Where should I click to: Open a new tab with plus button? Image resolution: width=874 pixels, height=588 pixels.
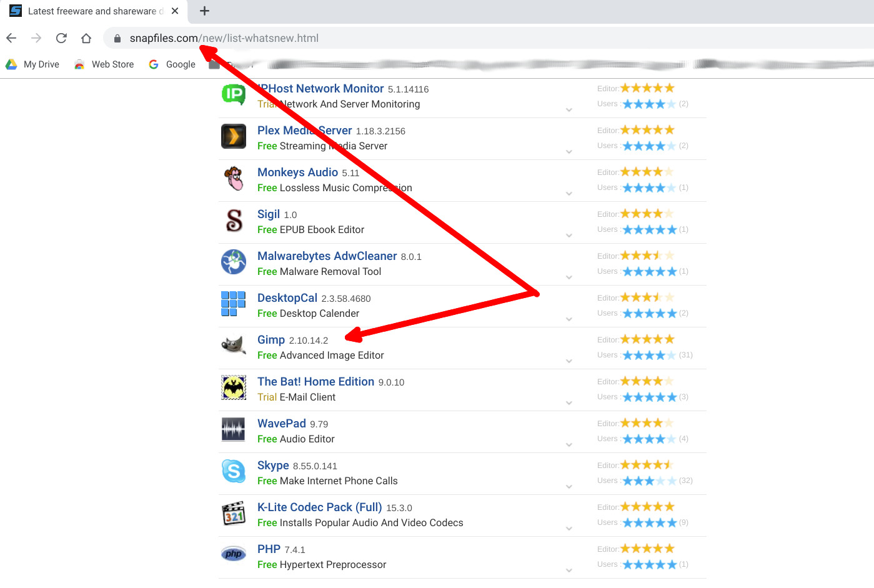pos(204,11)
